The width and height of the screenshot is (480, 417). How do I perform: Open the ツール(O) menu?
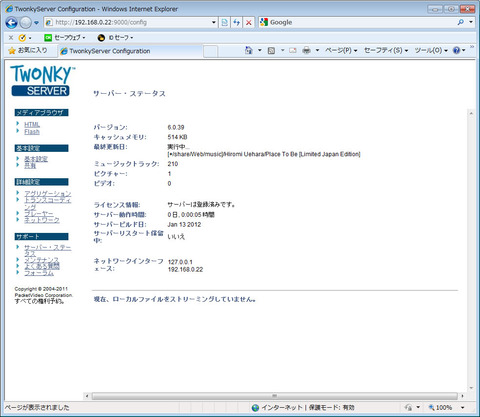(x=431, y=50)
